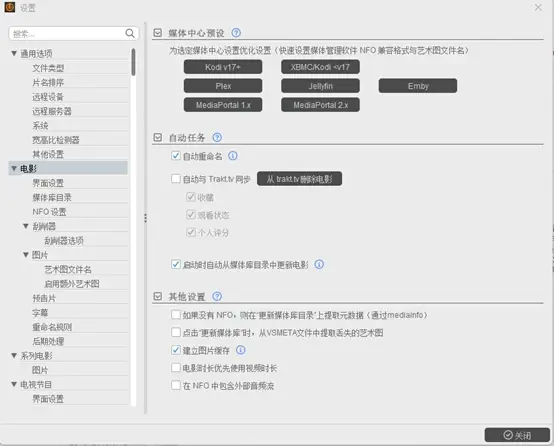Collapse the 通用选项 tree node
Image resolution: width=554 pixels, height=446 pixels.
click(x=14, y=53)
